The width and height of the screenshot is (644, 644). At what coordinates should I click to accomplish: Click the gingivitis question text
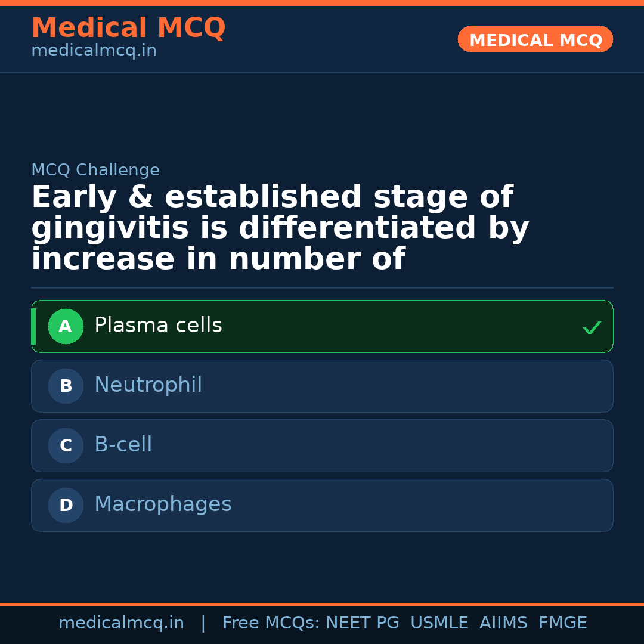[280, 228]
